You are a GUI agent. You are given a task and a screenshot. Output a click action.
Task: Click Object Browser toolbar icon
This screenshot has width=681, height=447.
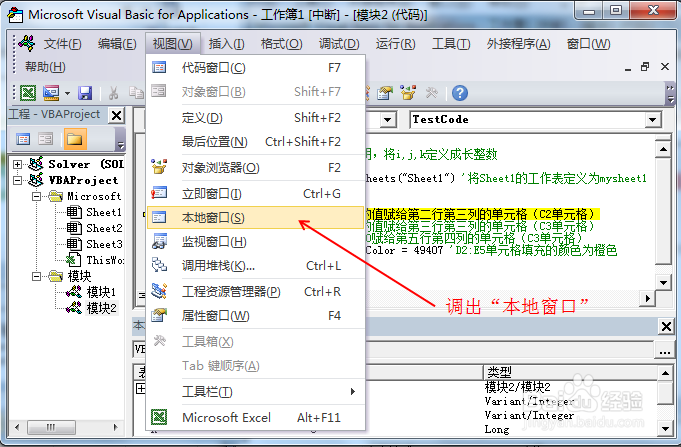tap(408, 93)
